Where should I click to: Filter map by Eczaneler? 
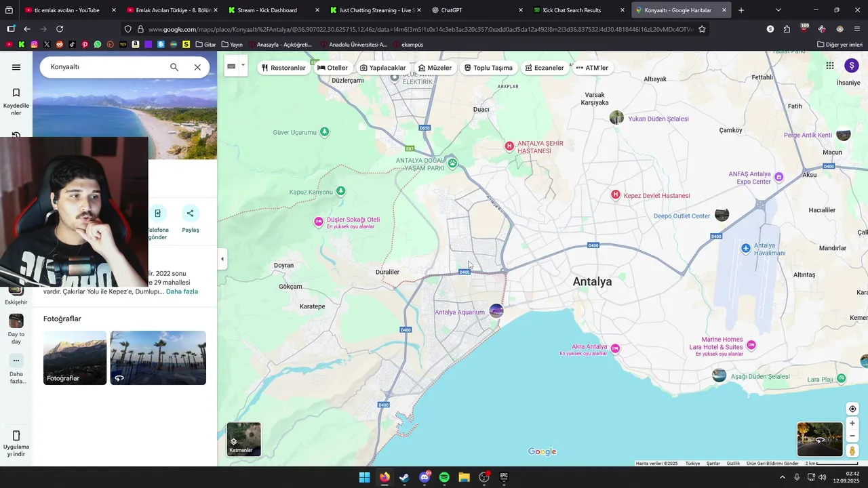point(544,68)
